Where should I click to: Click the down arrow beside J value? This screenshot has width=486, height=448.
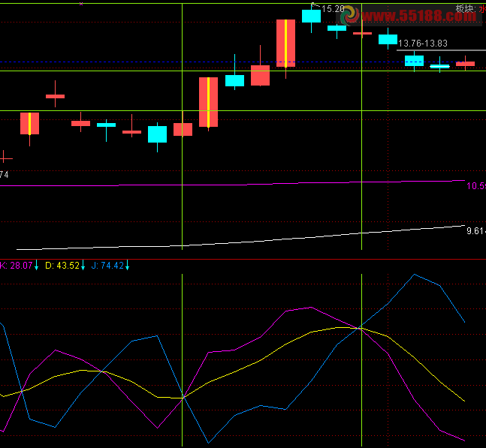pyautogui.click(x=127, y=266)
